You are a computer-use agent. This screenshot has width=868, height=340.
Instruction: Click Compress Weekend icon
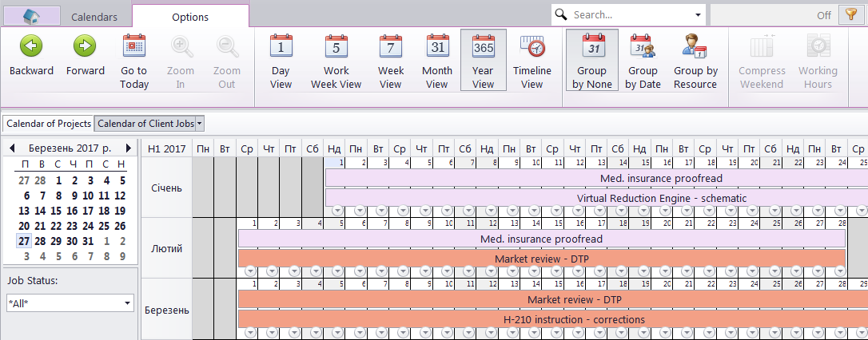762,46
